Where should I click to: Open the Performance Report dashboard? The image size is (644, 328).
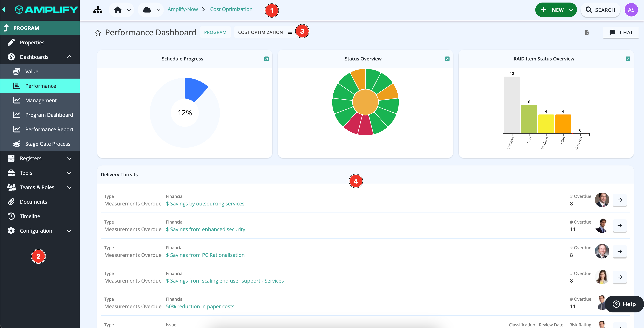pyautogui.click(x=49, y=129)
